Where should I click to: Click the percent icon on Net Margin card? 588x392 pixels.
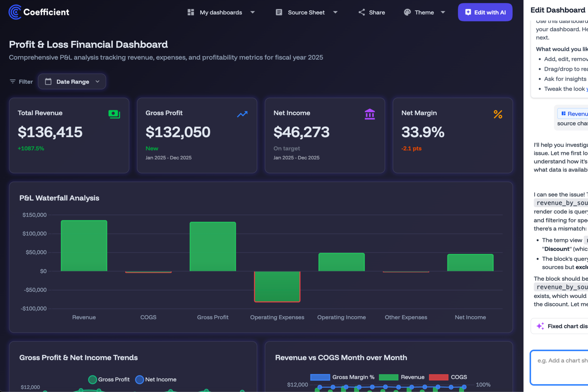[x=498, y=114]
